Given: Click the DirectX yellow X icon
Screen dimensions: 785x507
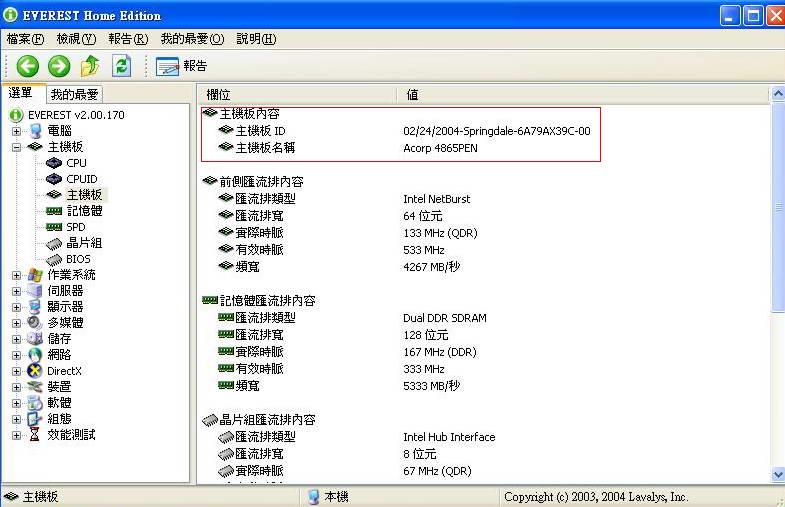Looking at the screenshot, I should pos(35,371).
